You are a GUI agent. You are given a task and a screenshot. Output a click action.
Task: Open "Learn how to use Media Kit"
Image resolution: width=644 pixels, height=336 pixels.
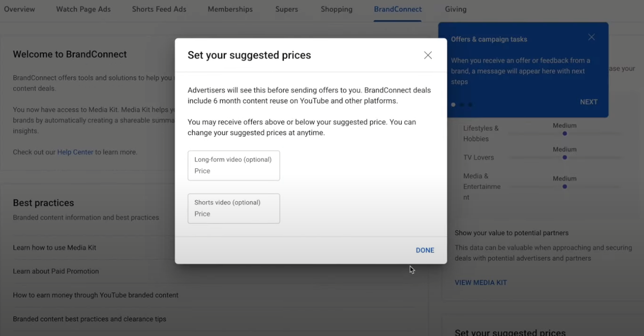pyautogui.click(x=54, y=247)
